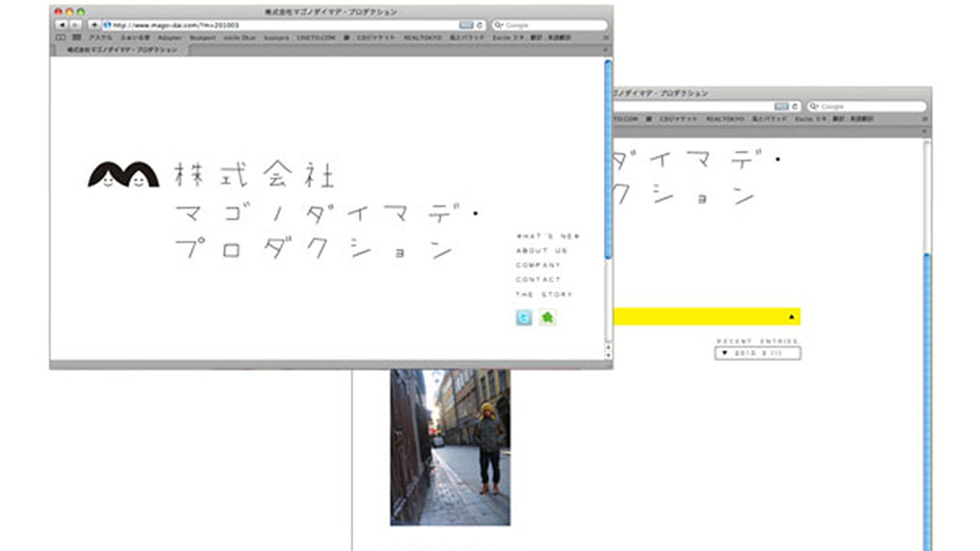Click the front window address bar URL

176,25
